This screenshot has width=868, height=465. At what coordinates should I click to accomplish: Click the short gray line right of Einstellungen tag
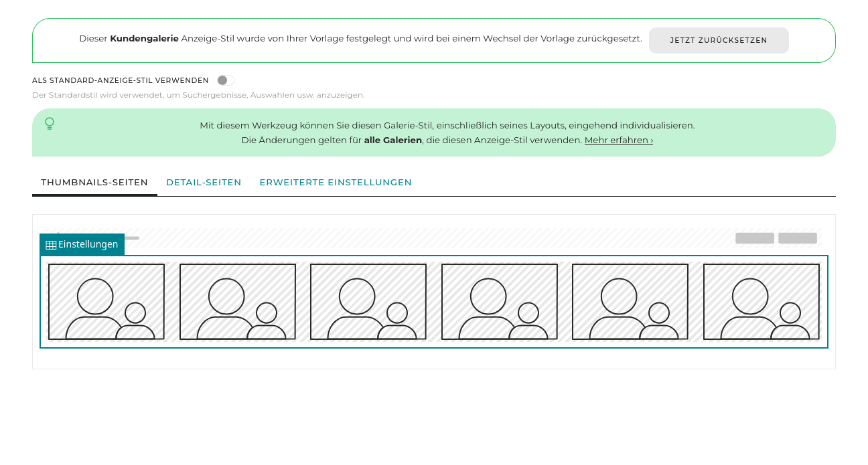[x=132, y=238]
